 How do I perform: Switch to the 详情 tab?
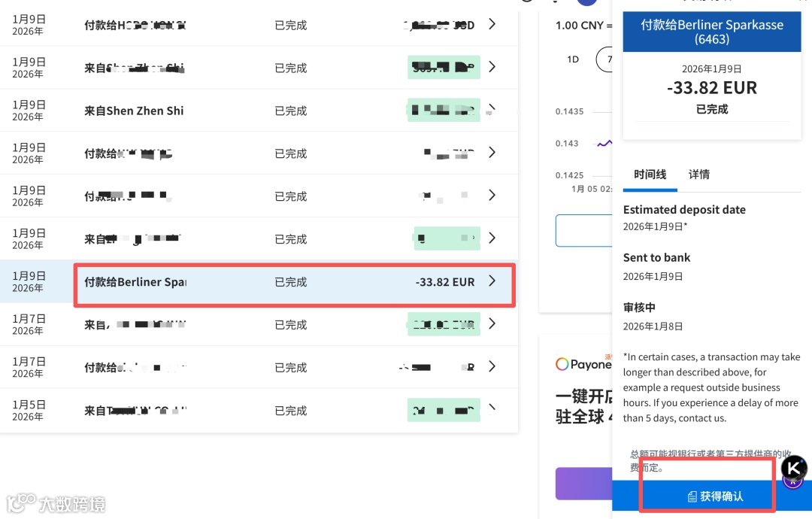[x=698, y=175]
